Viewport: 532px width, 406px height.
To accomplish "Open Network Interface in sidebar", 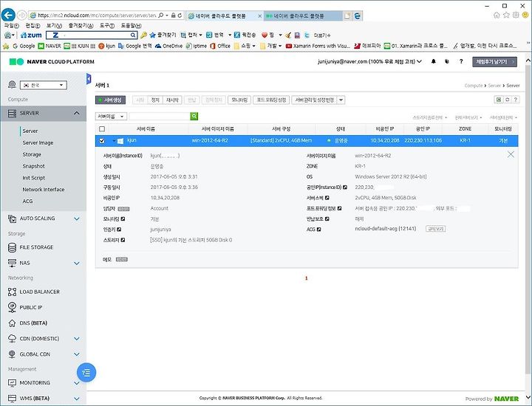I will (44, 190).
